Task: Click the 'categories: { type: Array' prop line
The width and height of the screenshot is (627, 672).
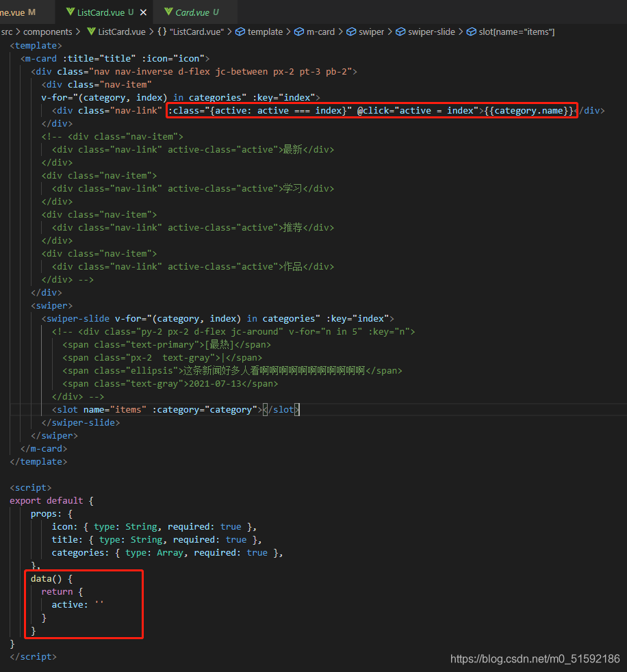Action: pos(168,553)
